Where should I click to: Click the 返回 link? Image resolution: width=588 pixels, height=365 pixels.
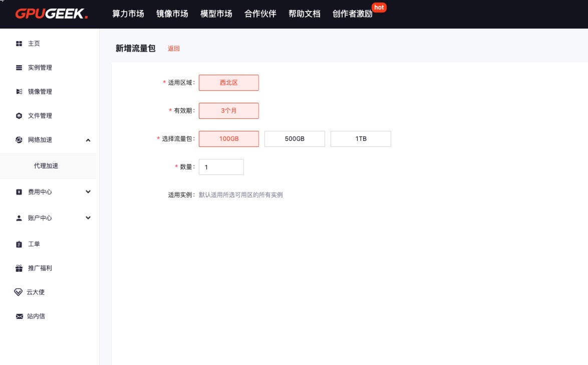(173, 49)
